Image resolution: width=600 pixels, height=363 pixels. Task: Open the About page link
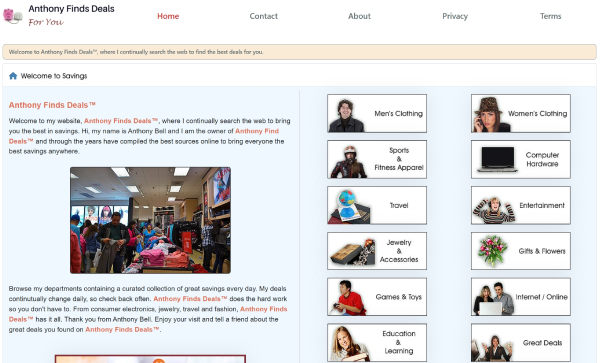pos(359,16)
